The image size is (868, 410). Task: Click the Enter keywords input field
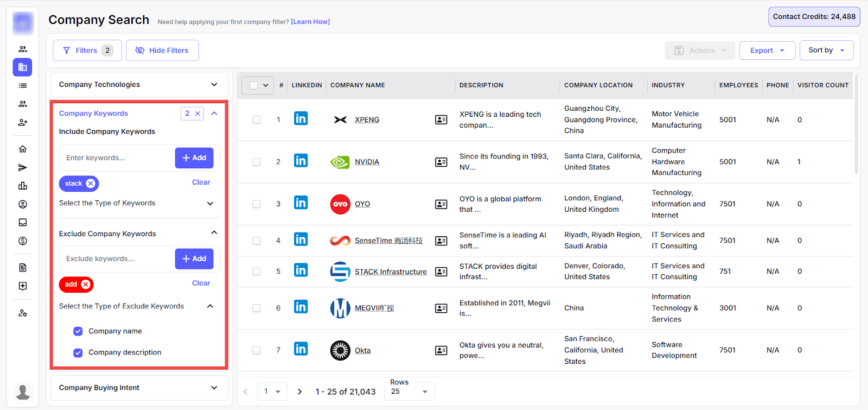point(117,158)
